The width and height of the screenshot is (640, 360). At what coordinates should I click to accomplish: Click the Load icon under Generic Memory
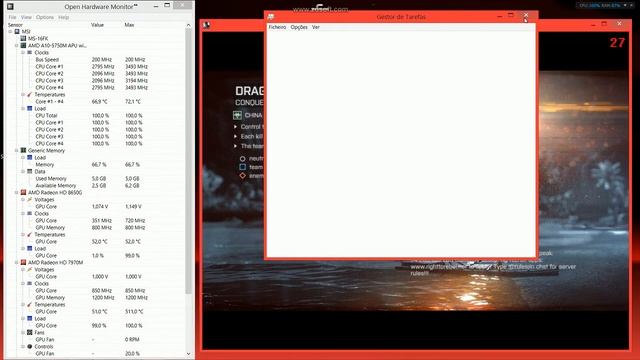click(29, 158)
